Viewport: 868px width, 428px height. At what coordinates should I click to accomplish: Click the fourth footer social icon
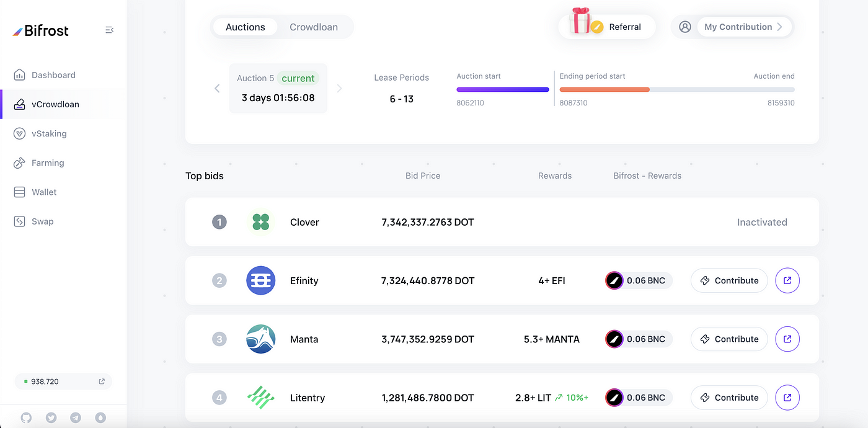click(x=100, y=417)
